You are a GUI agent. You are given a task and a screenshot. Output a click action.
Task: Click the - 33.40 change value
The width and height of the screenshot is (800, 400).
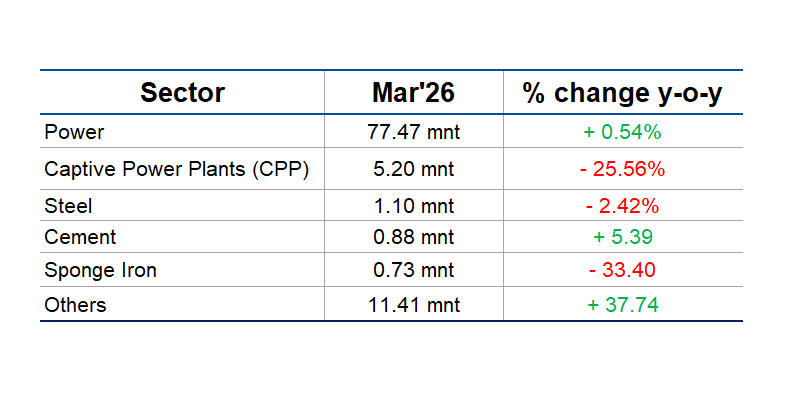click(x=622, y=271)
